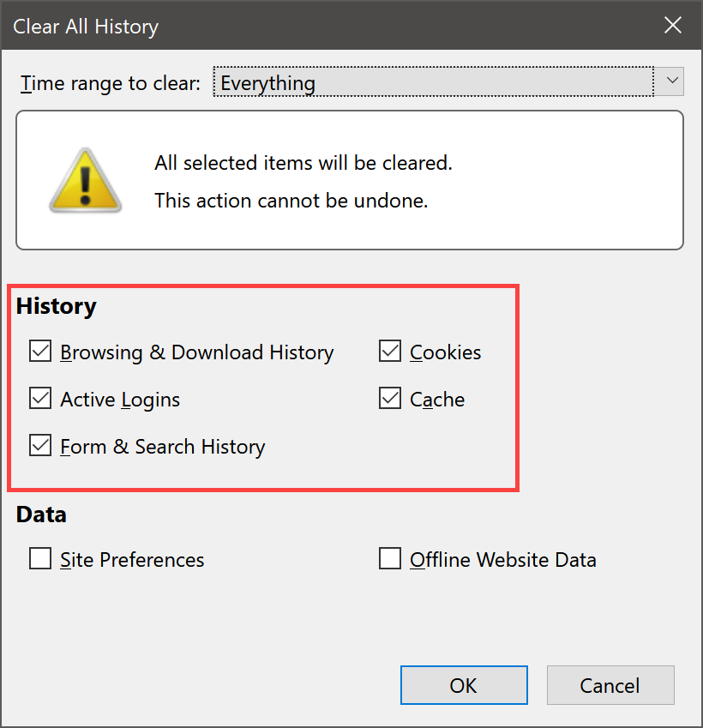Click 'This action cannot be undone' text
The image size is (703, 728).
pos(291,201)
